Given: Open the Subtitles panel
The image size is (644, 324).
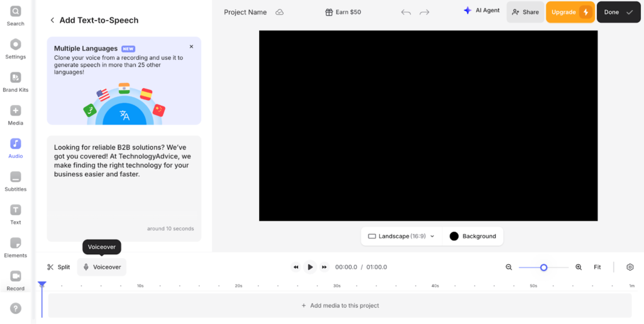Looking at the screenshot, I should pos(16,182).
